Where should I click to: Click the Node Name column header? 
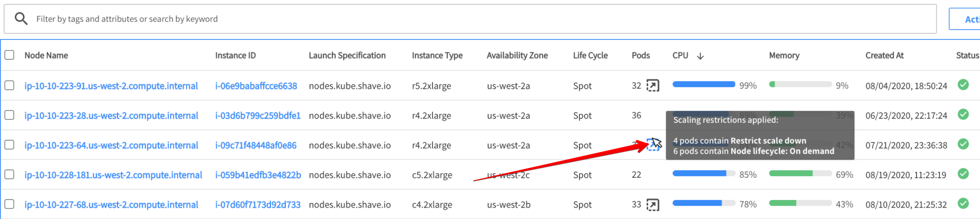tap(46, 56)
